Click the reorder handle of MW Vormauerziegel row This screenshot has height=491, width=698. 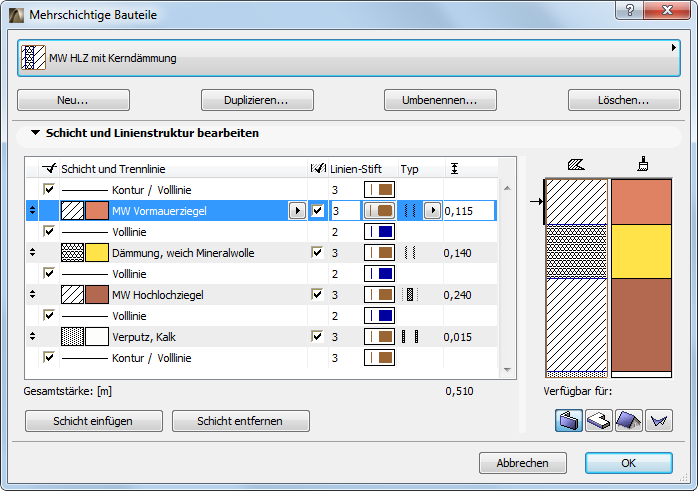[32, 211]
